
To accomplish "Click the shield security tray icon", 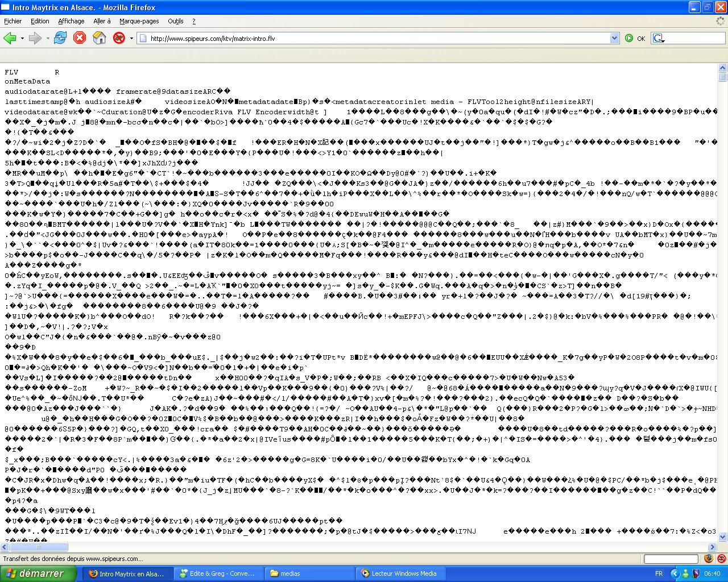I will [696, 573].
